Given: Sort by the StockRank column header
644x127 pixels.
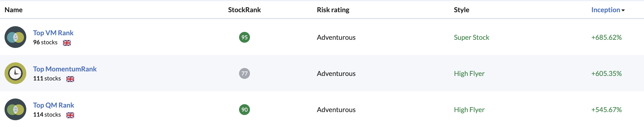Looking at the screenshot, I should tap(244, 10).
